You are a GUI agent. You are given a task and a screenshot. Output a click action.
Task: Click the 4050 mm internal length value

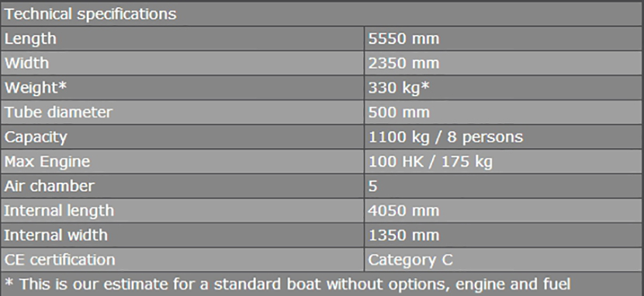click(x=403, y=211)
